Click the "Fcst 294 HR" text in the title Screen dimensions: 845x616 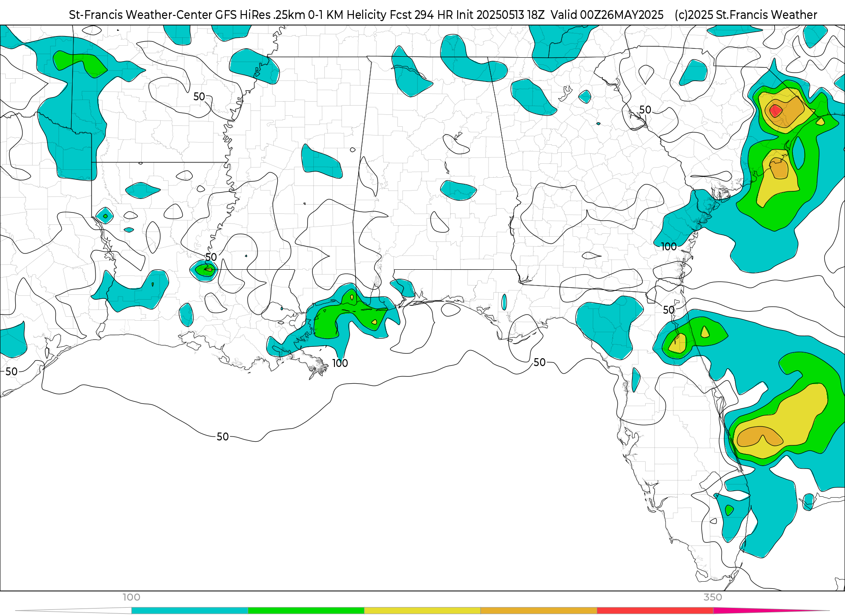(x=422, y=15)
